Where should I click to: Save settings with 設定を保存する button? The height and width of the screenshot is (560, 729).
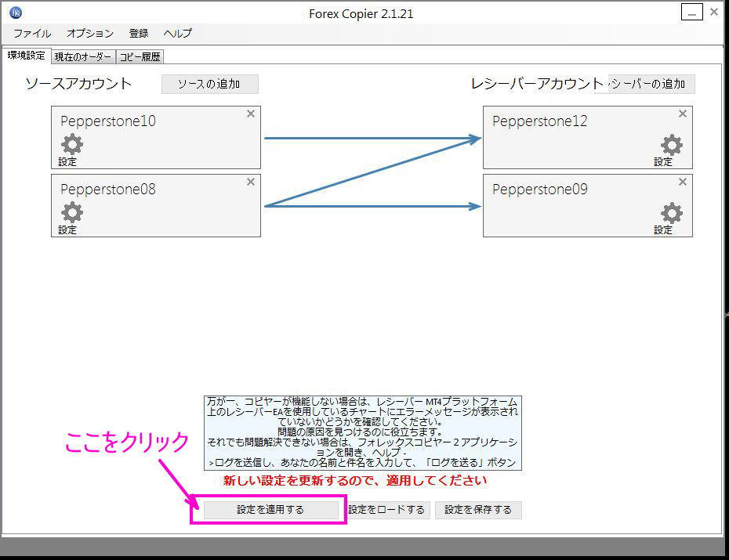coord(478,509)
